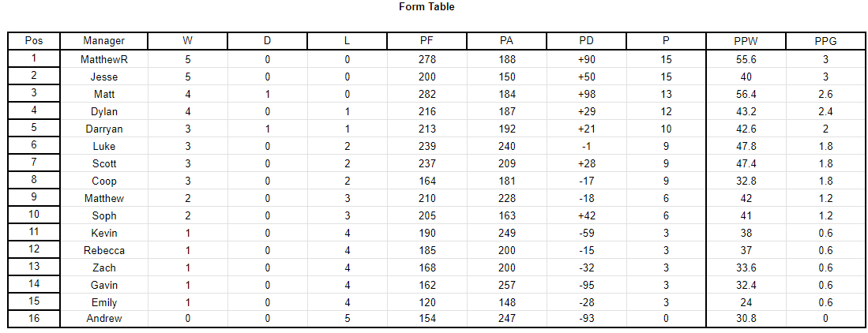The image size is (868, 333).
Task: Click the Form Table title
Action: click(426, 7)
